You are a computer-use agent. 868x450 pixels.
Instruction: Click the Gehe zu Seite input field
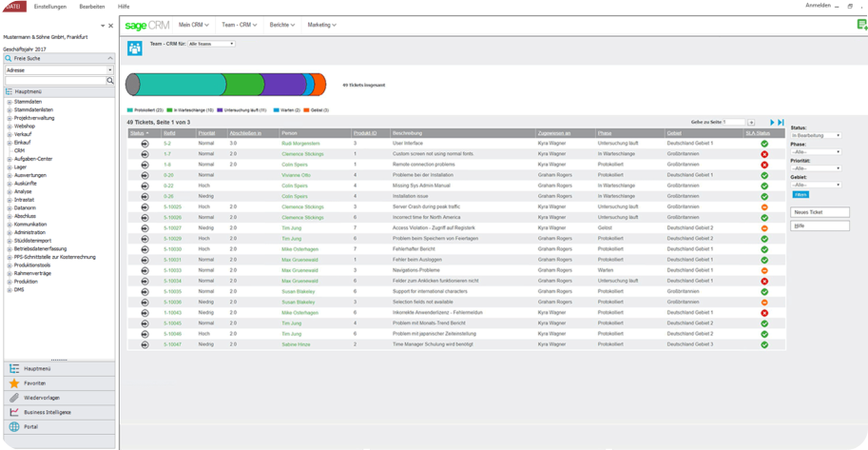[x=734, y=122]
